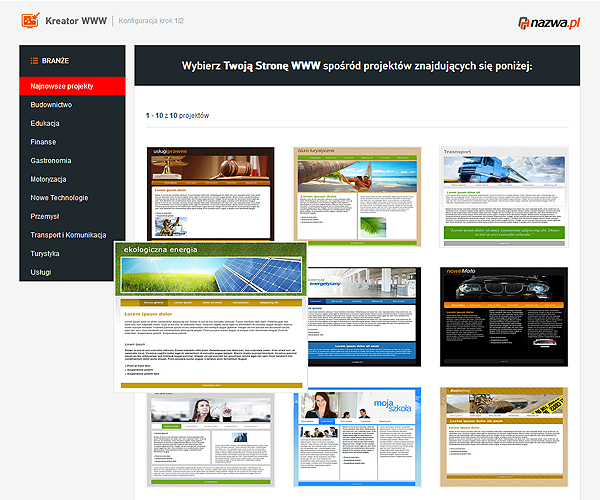Open the nazwa.pl logo link
Image resolution: width=600 pixels, height=500 pixels.
click(x=549, y=23)
